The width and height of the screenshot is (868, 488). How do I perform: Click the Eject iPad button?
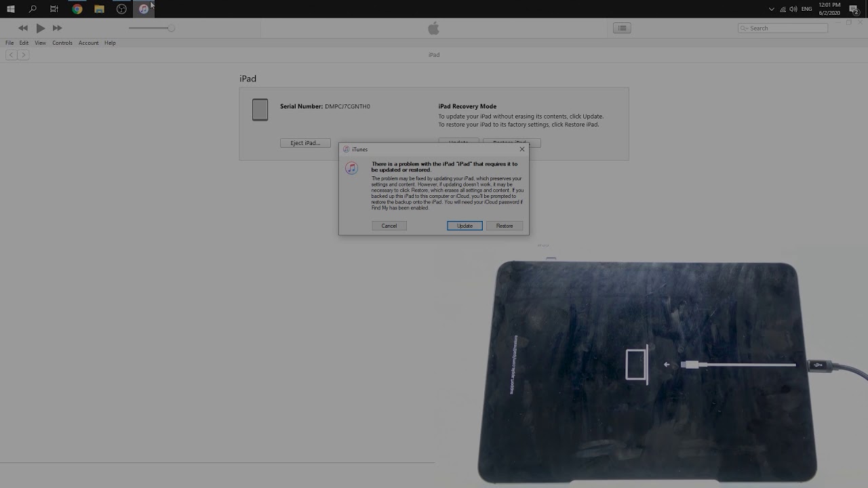pyautogui.click(x=305, y=143)
